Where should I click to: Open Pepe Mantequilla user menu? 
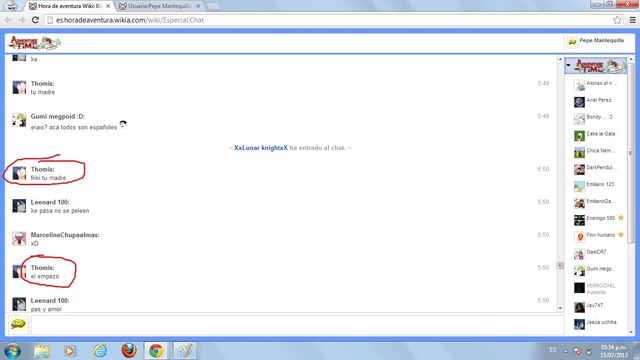coord(596,41)
